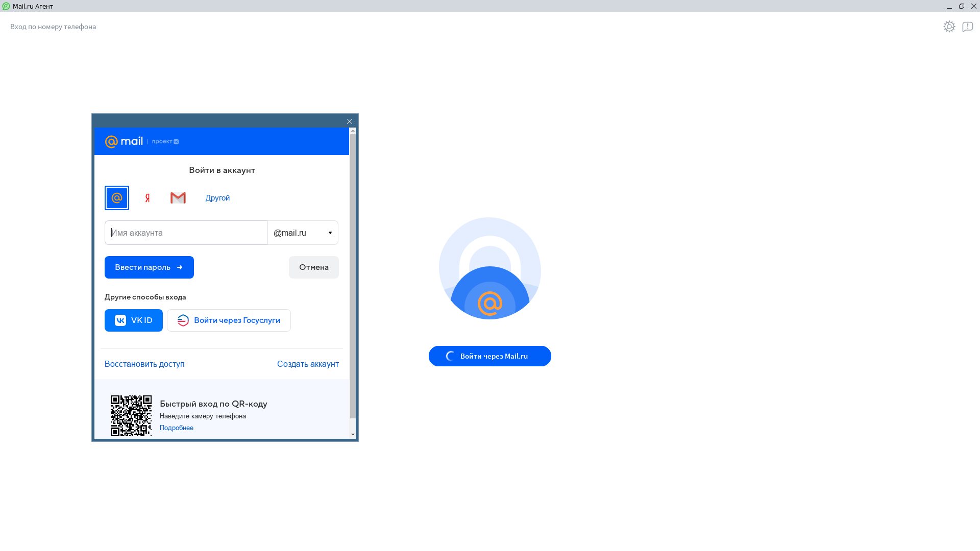Click the Другие способы входа label
Viewport: 980px width, 551px height.
pos(145,297)
